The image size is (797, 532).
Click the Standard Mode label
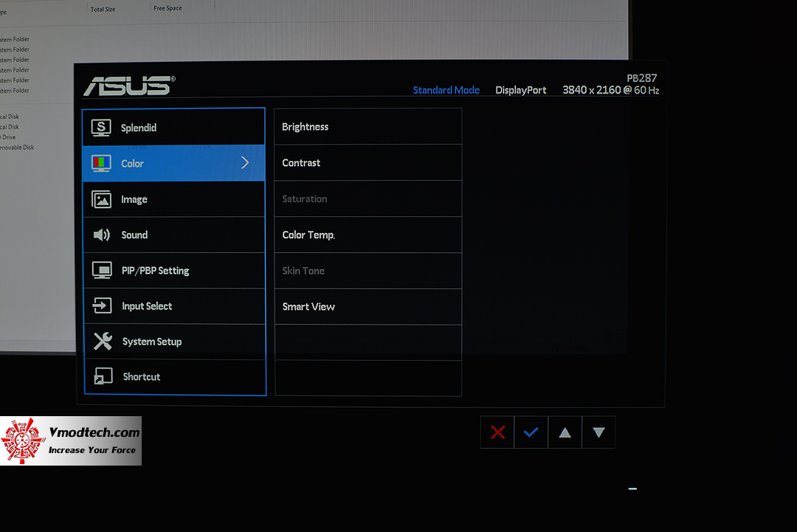click(x=446, y=90)
